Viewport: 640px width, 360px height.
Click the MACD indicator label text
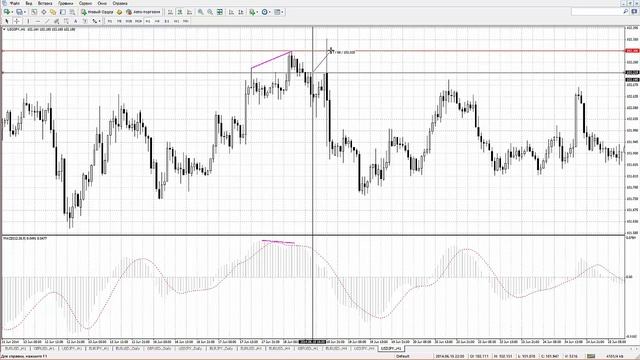pos(25,238)
